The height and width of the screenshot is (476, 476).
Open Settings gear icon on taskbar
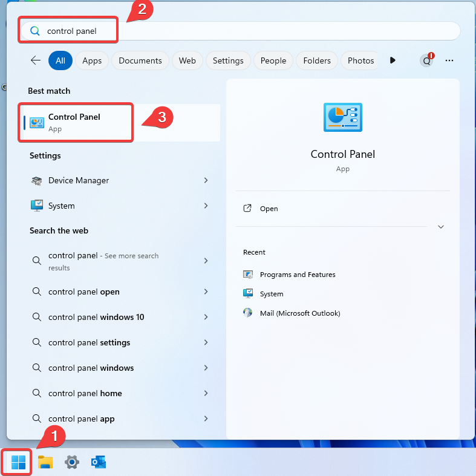[x=72, y=463]
